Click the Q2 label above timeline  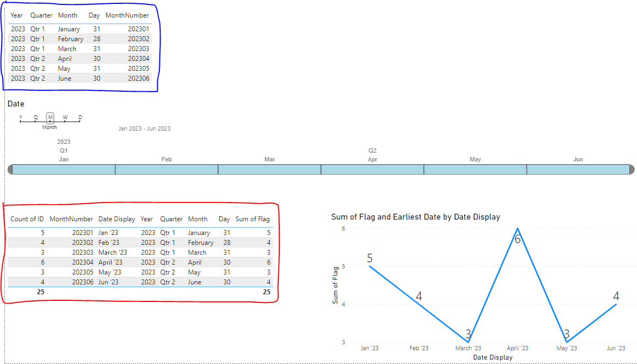(373, 150)
